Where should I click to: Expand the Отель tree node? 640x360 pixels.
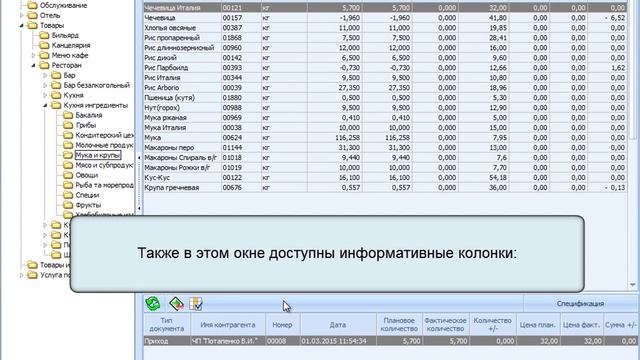(22, 16)
